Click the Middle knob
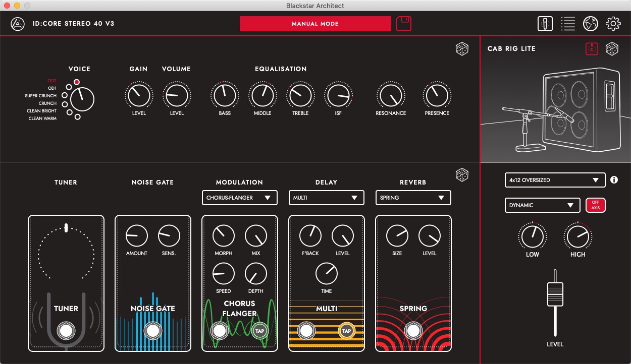This screenshot has height=364, width=631. click(262, 95)
